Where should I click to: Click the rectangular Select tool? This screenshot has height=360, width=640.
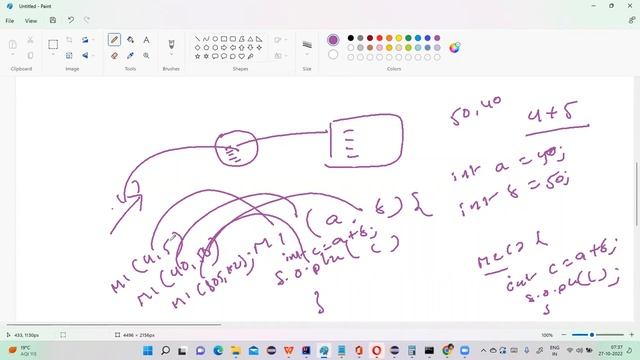tap(53, 44)
